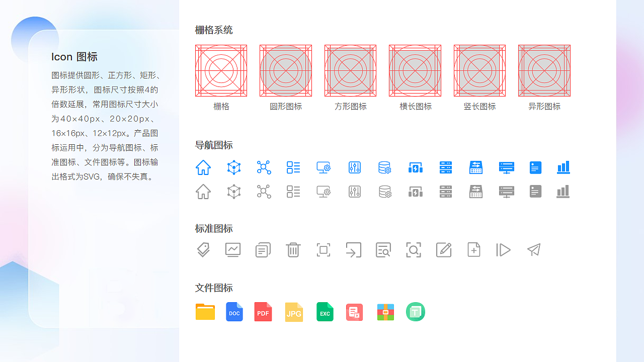Click the yellow folder file icon
644x362 pixels.
205,312
